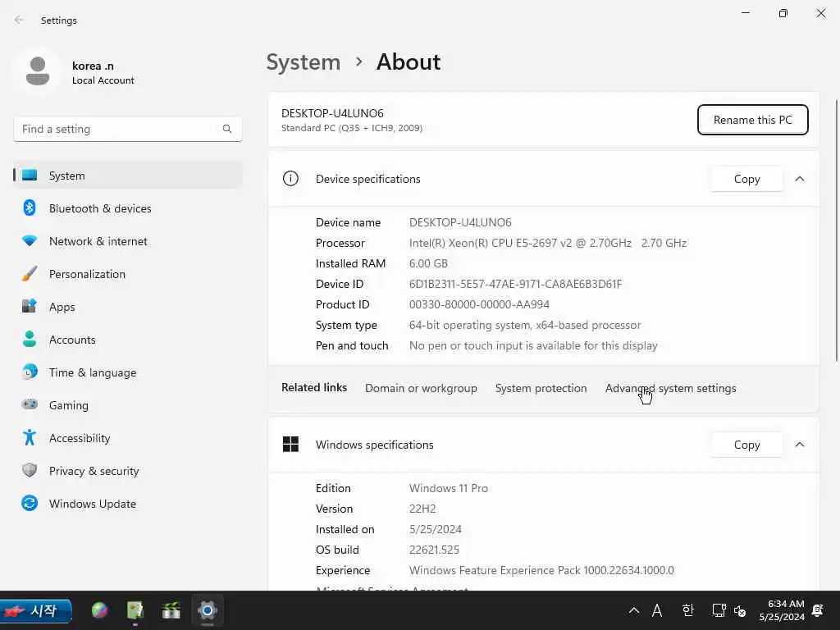This screenshot has width=840, height=630.
Task: Collapse the Device specifications section
Action: click(800, 179)
